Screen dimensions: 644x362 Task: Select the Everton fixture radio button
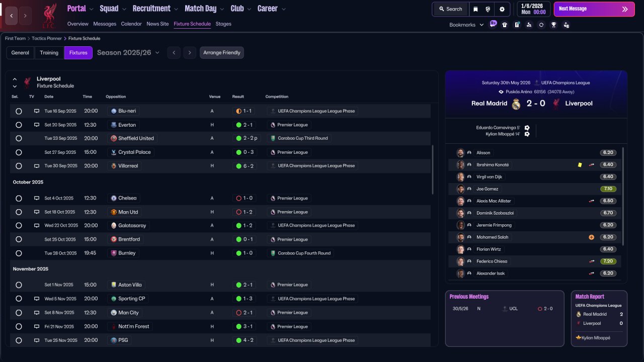click(x=19, y=125)
